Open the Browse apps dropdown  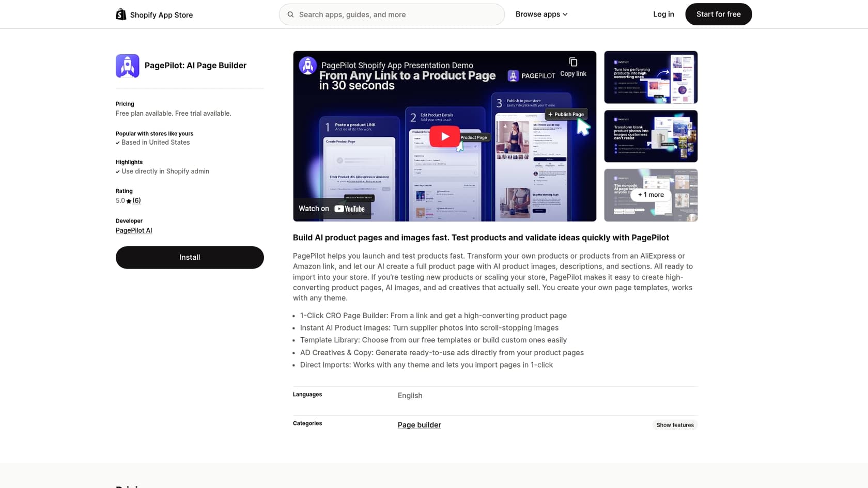pyautogui.click(x=541, y=14)
